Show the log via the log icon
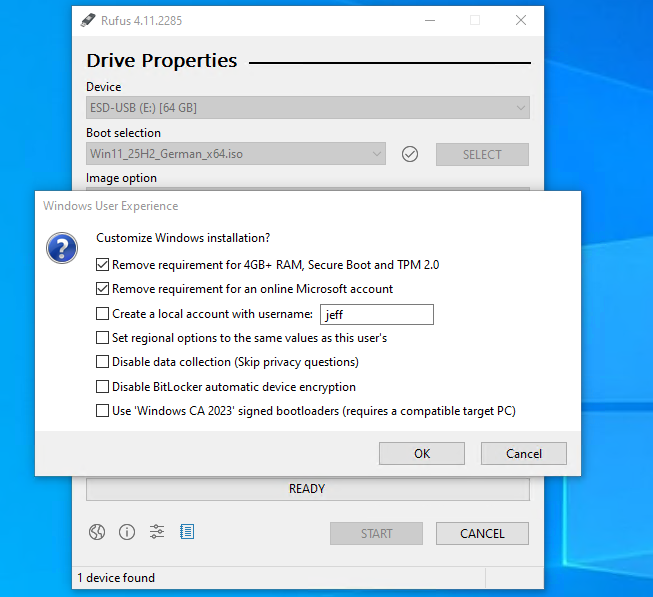The image size is (653, 597). (187, 532)
